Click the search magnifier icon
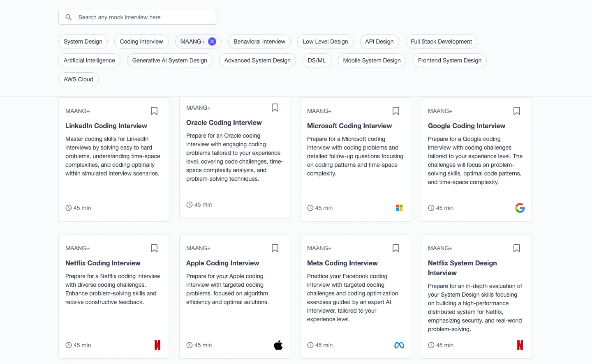The image size is (592, 364). (x=69, y=17)
